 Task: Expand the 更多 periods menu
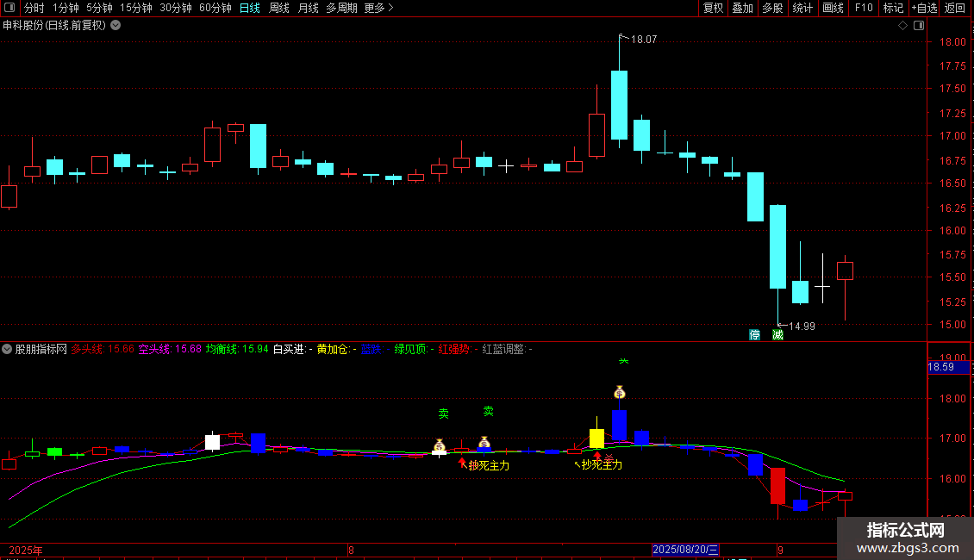[x=378, y=8]
